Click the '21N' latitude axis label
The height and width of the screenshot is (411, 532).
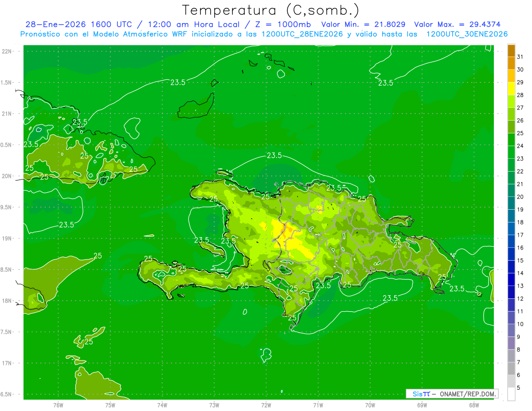[x=7, y=114]
